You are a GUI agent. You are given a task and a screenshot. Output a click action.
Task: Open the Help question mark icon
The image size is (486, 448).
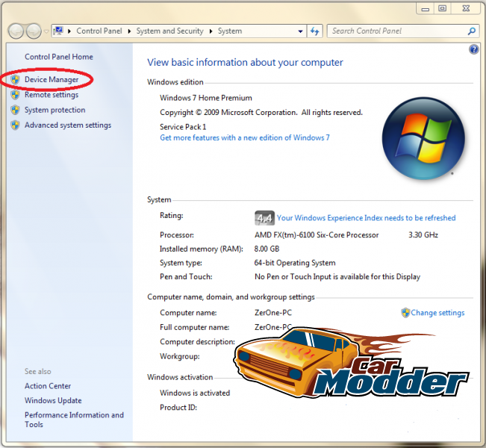[474, 49]
